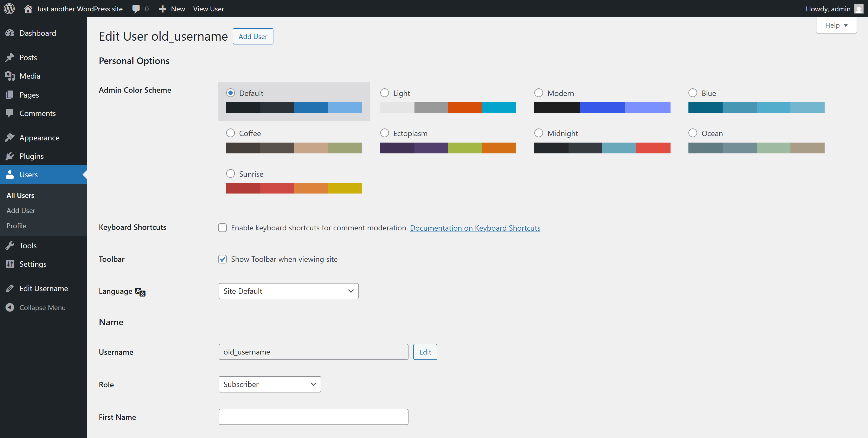868x438 pixels.
Task: Open the Language Site Default dropdown
Action: point(288,291)
